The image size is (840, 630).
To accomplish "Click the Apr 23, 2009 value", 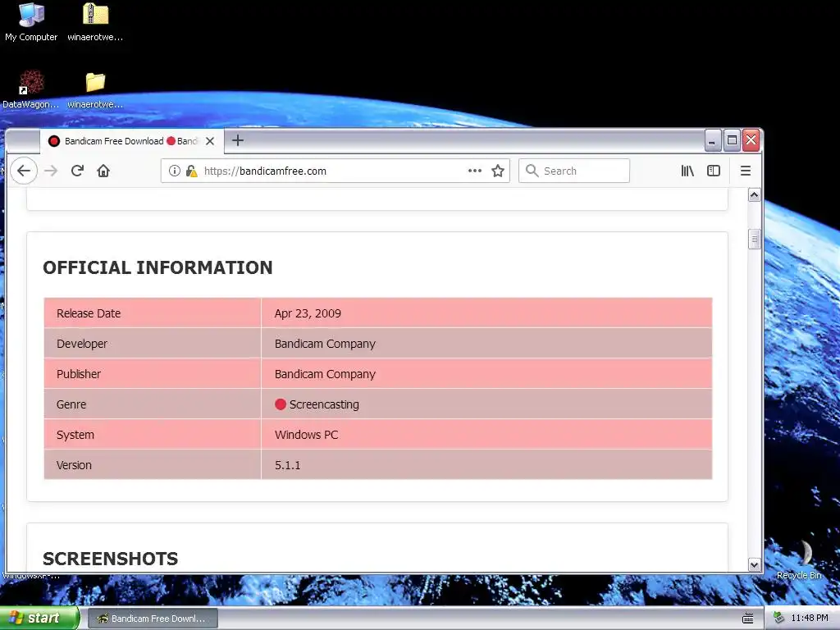I will click(x=308, y=313).
